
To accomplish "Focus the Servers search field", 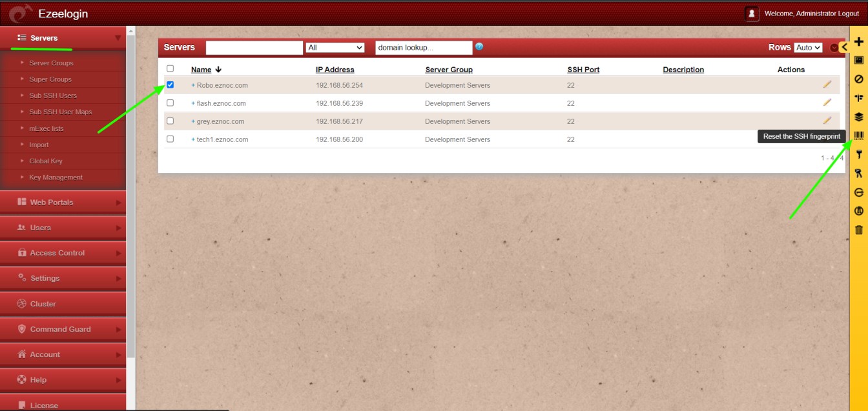I will 254,48.
